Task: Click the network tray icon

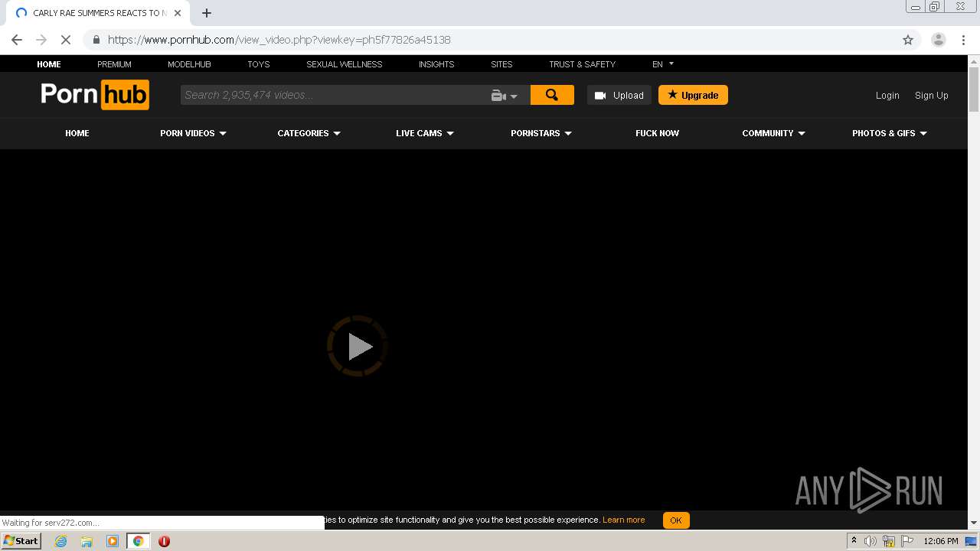Action: tap(889, 541)
